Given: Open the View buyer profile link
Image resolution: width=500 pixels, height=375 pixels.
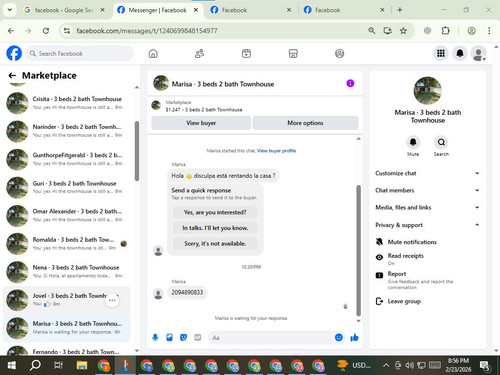Looking at the screenshot, I should pyautogui.click(x=276, y=151).
